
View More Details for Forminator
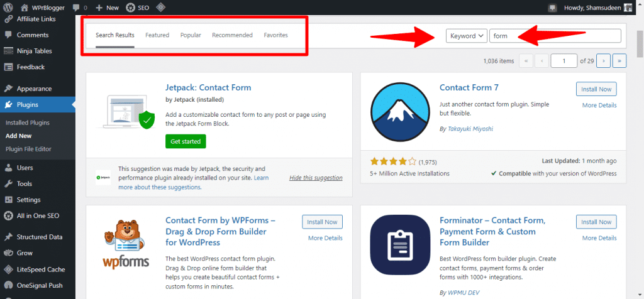pyautogui.click(x=599, y=238)
